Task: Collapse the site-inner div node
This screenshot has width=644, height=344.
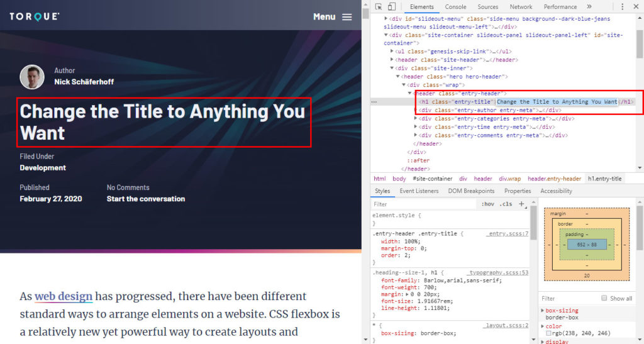Action: [x=392, y=68]
